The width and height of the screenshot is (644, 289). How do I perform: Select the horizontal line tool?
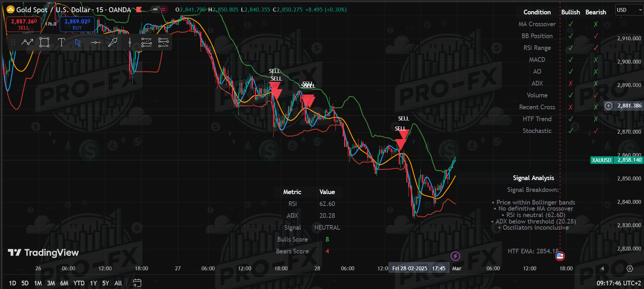pos(95,42)
